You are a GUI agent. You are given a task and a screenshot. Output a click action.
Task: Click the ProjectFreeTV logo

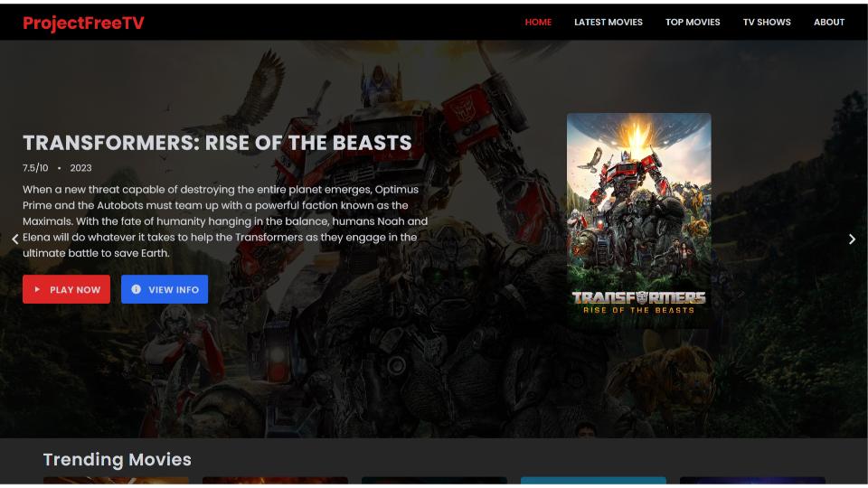click(x=83, y=23)
